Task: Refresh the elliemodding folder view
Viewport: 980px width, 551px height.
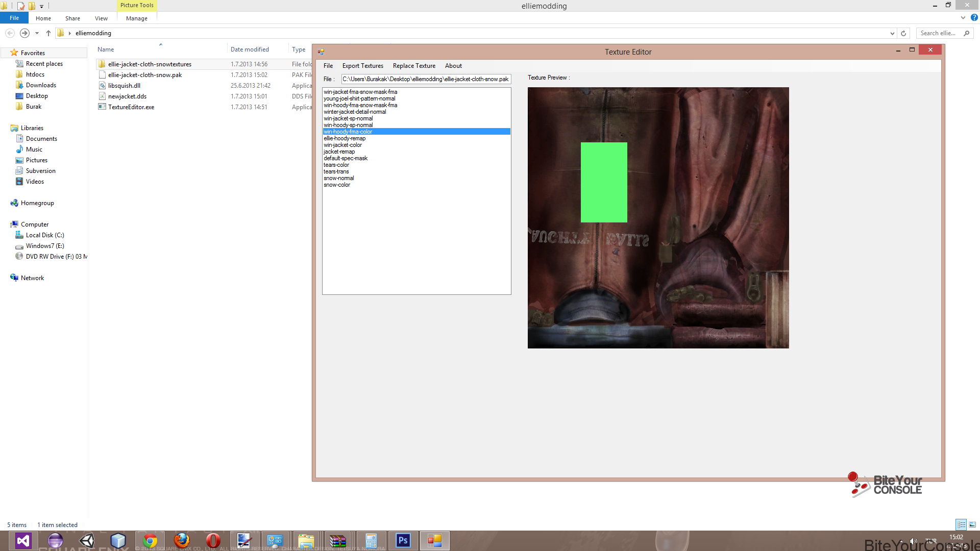Action: pyautogui.click(x=903, y=33)
